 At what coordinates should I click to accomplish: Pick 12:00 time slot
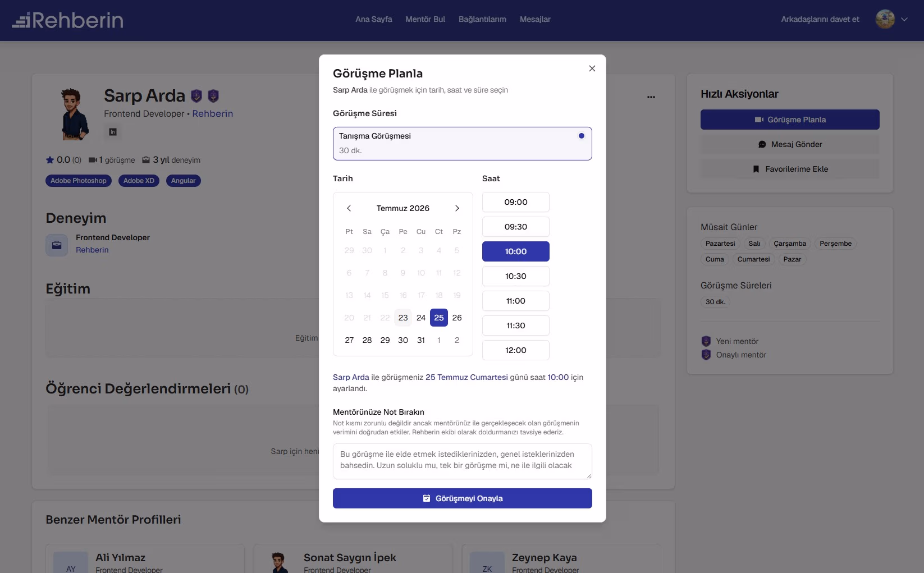[x=515, y=350]
